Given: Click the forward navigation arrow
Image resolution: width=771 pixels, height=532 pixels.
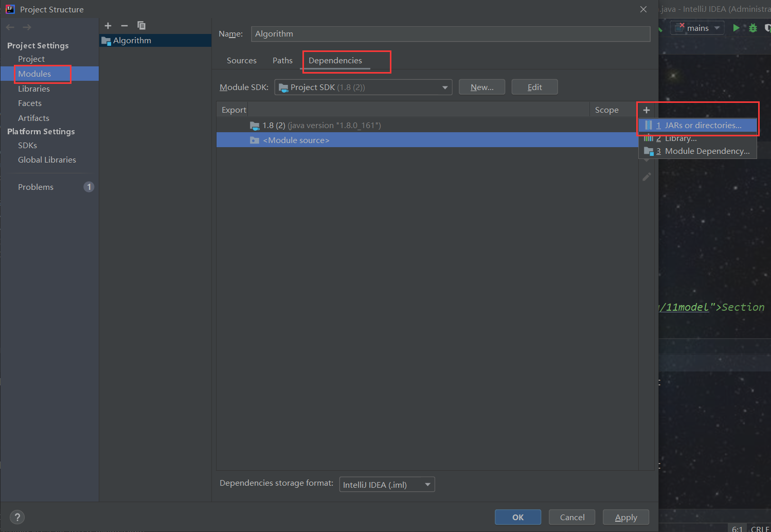Looking at the screenshot, I should [x=27, y=27].
